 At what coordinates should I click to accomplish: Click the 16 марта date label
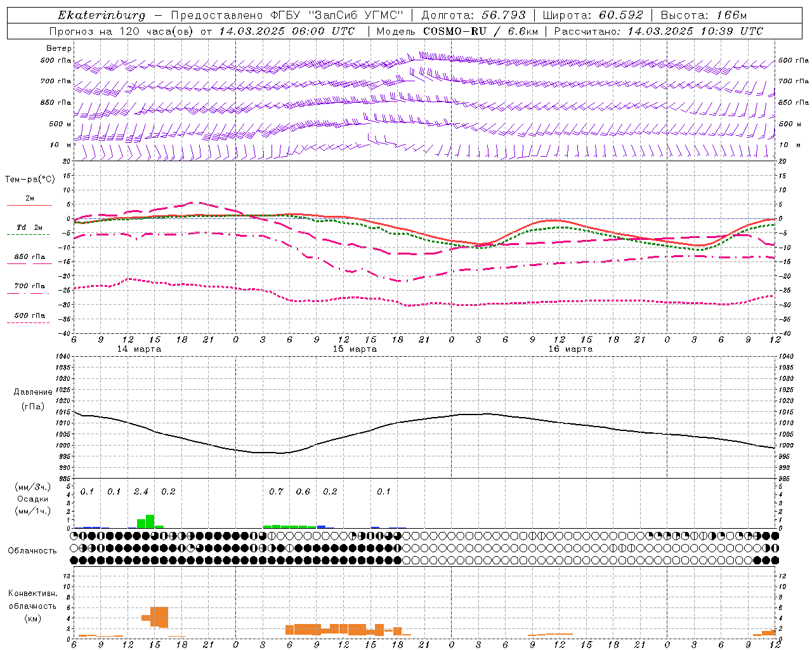coord(570,349)
